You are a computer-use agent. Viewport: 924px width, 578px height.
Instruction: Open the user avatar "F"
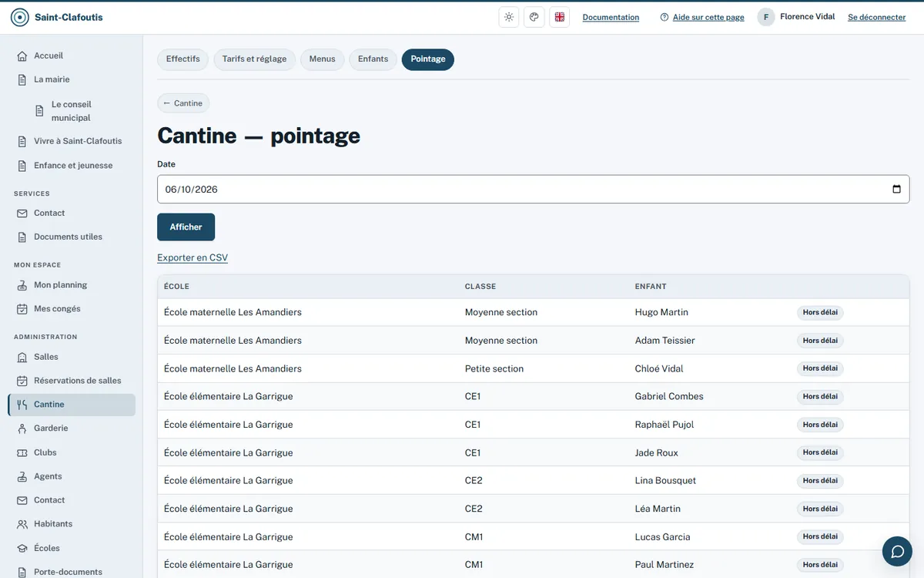point(766,17)
